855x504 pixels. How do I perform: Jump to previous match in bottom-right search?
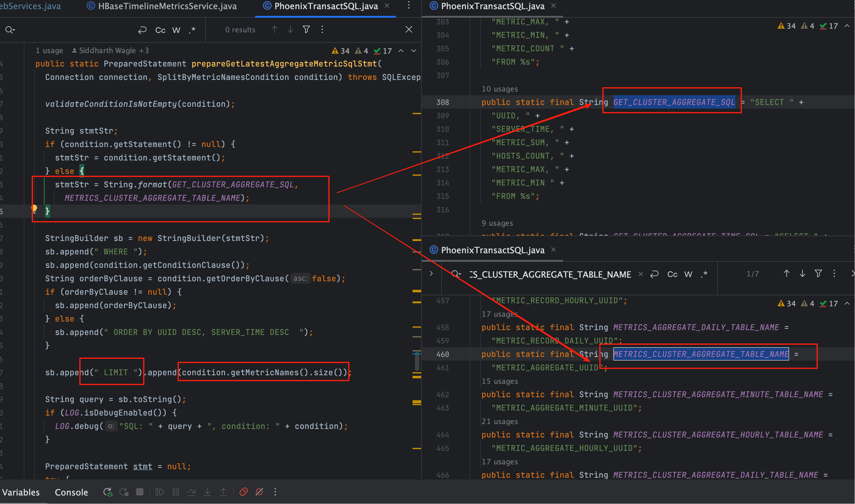786,274
